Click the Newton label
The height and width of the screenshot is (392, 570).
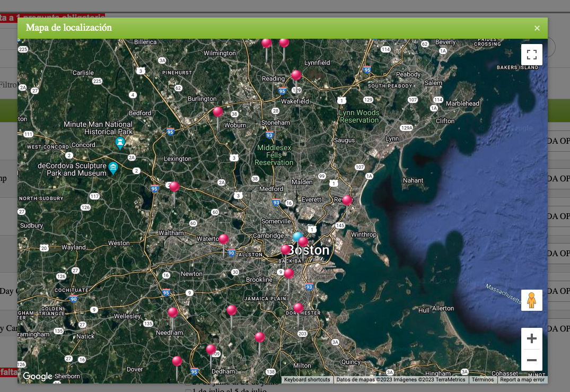[x=191, y=274]
